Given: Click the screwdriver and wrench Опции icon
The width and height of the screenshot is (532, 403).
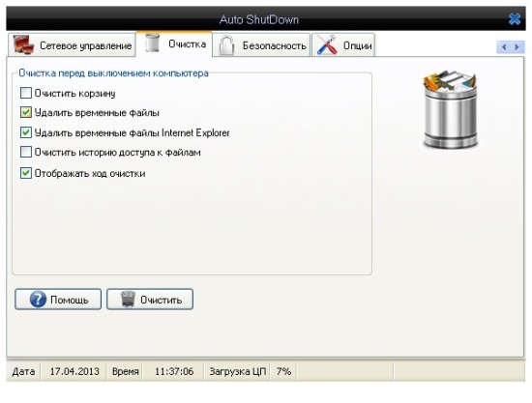Looking at the screenshot, I should pos(327,44).
